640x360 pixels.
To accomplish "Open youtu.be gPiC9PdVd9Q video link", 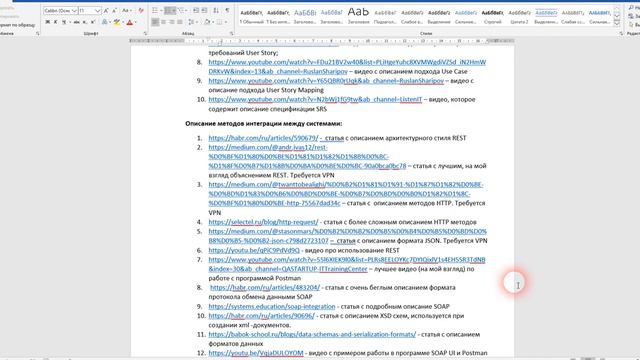I will coord(254,250).
